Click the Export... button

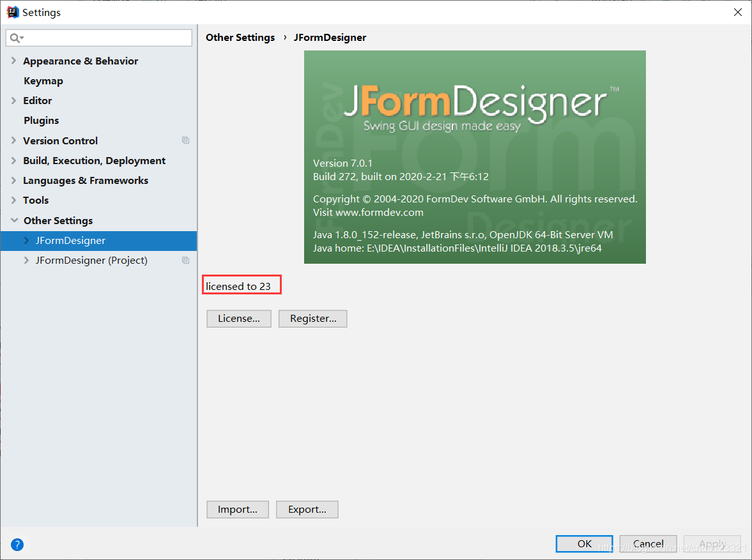pyautogui.click(x=307, y=510)
